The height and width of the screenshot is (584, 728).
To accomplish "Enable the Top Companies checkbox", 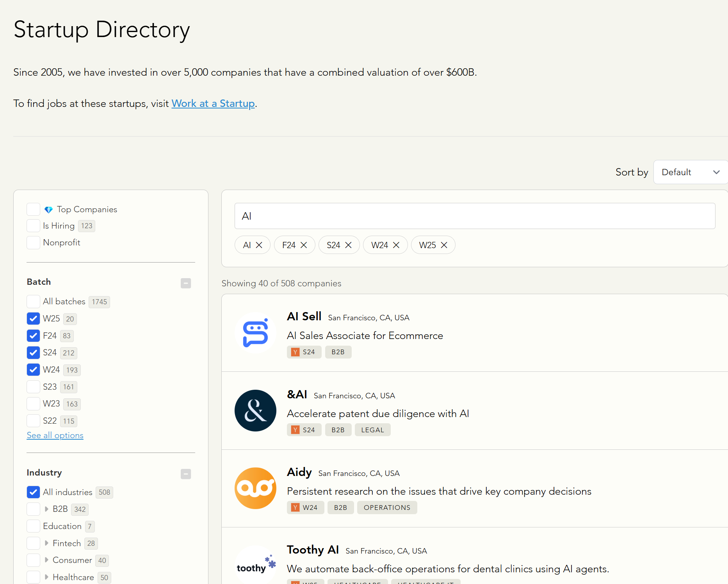I will click(x=33, y=209).
